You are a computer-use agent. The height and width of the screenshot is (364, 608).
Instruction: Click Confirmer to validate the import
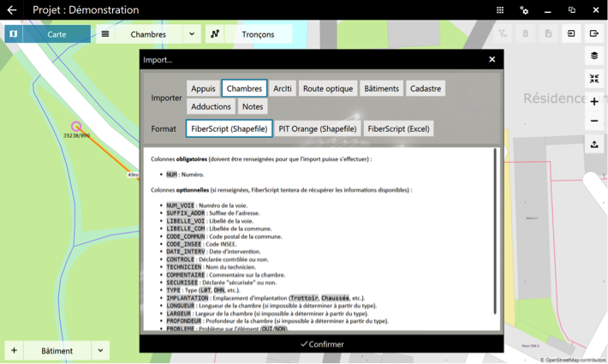tap(322, 343)
